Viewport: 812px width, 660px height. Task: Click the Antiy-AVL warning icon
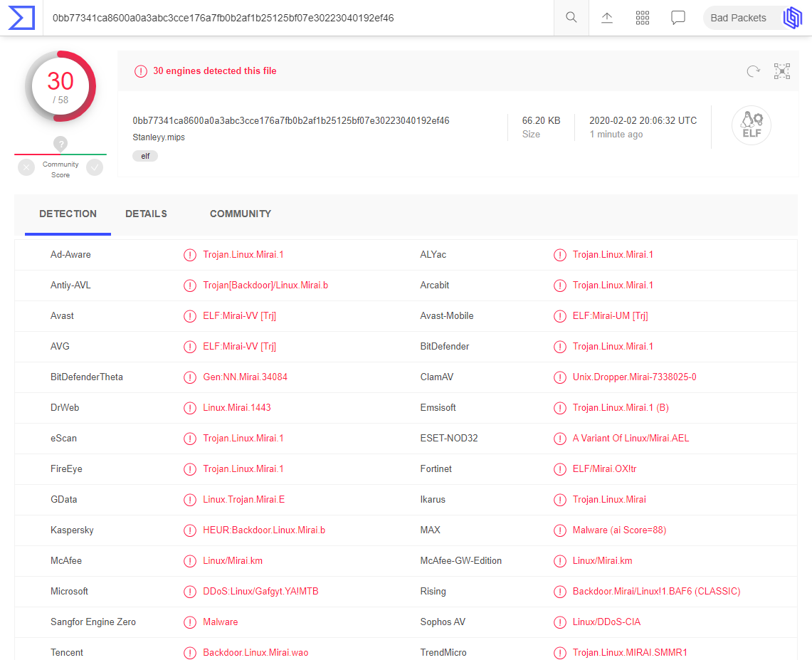190,286
